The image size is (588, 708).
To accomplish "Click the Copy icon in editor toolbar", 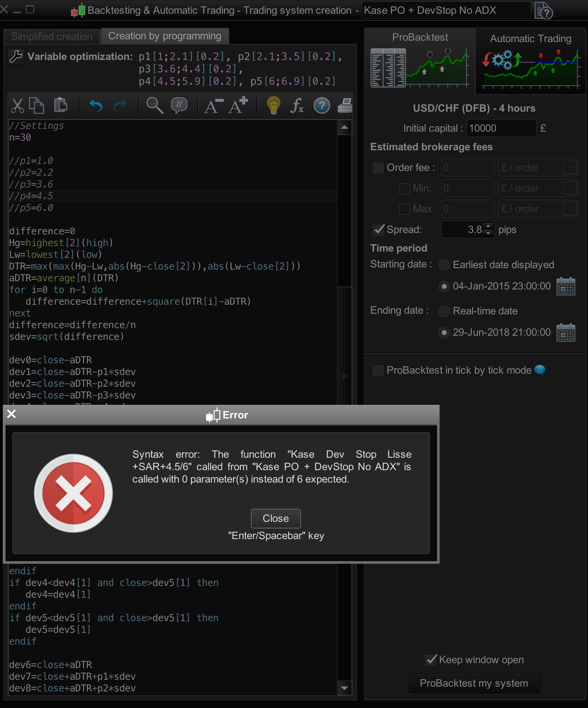I will click(x=37, y=106).
